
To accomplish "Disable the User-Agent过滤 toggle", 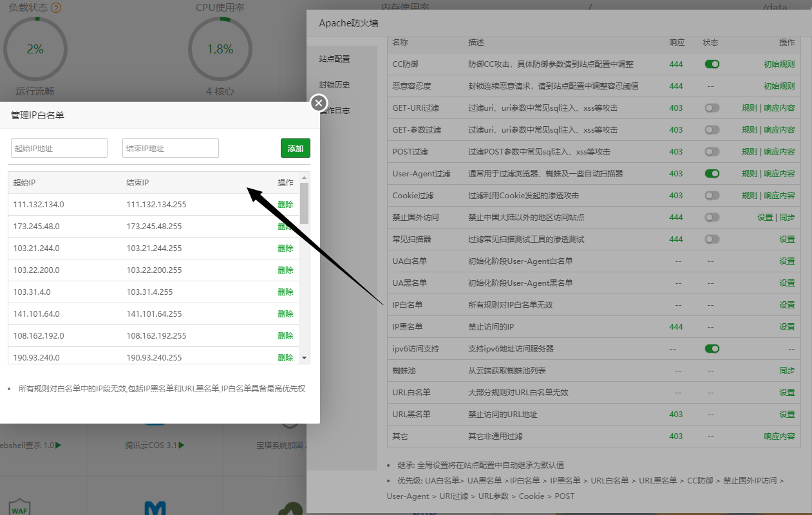I will point(712,173).
